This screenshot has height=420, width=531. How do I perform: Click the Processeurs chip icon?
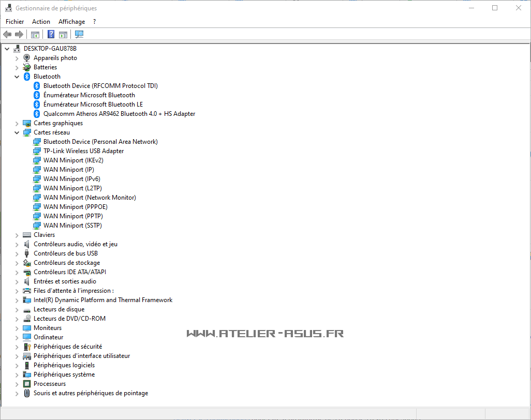point(27,384)
